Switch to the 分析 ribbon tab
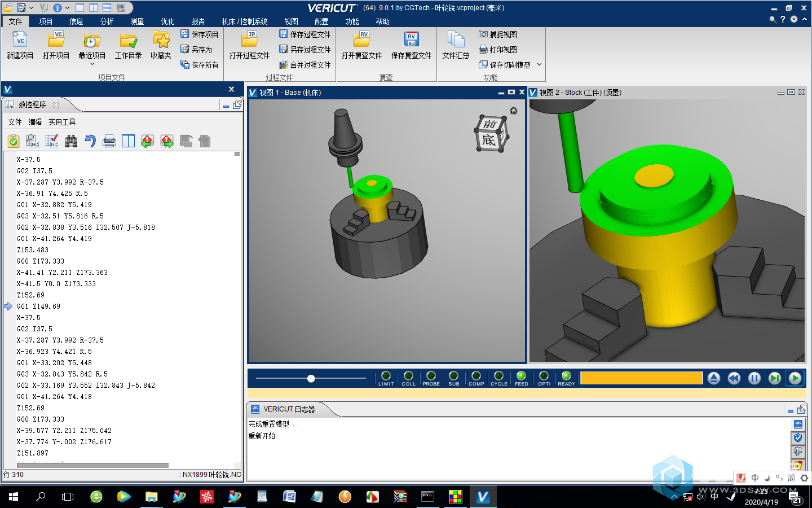This screenshot has width=812, height=508. (x=107, y=21)
